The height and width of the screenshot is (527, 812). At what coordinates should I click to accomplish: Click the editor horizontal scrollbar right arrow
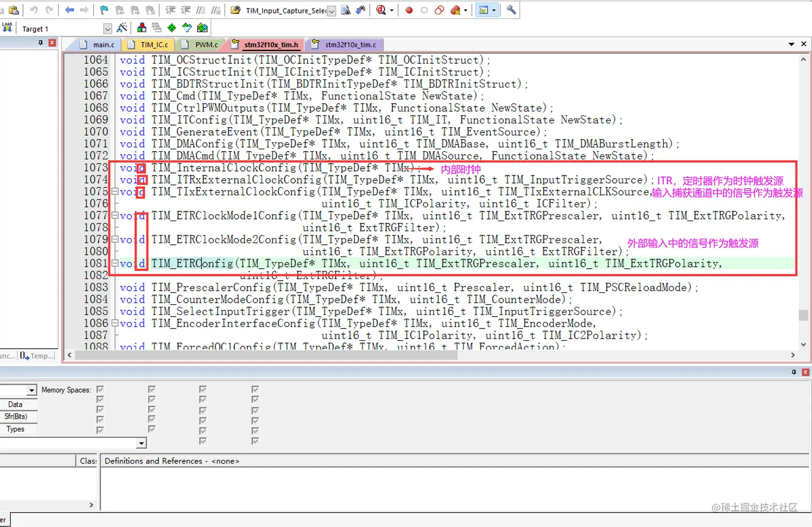[x=793, y=355]
